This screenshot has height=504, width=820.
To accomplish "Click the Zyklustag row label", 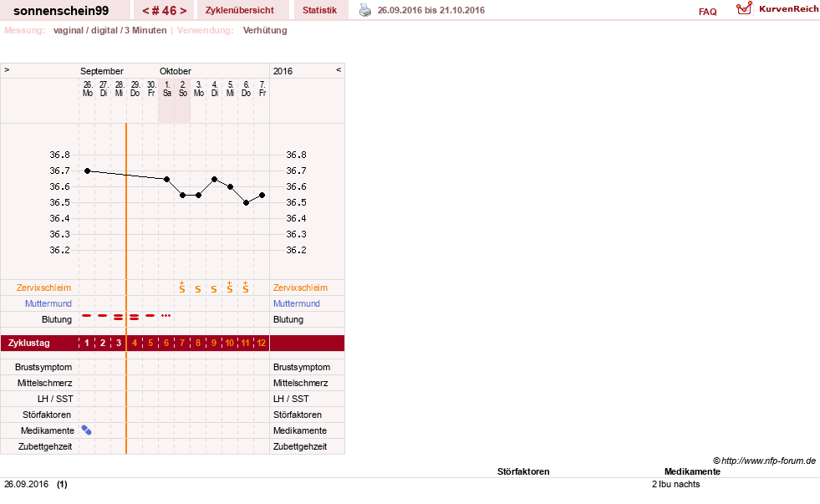I will pyautogui.click(x=28, y=343).
